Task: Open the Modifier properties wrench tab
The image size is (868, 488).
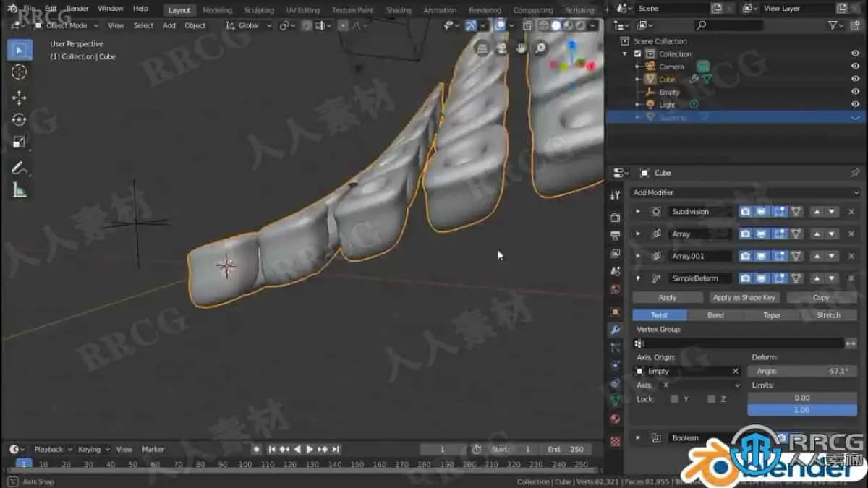Action: click(615, 330)
